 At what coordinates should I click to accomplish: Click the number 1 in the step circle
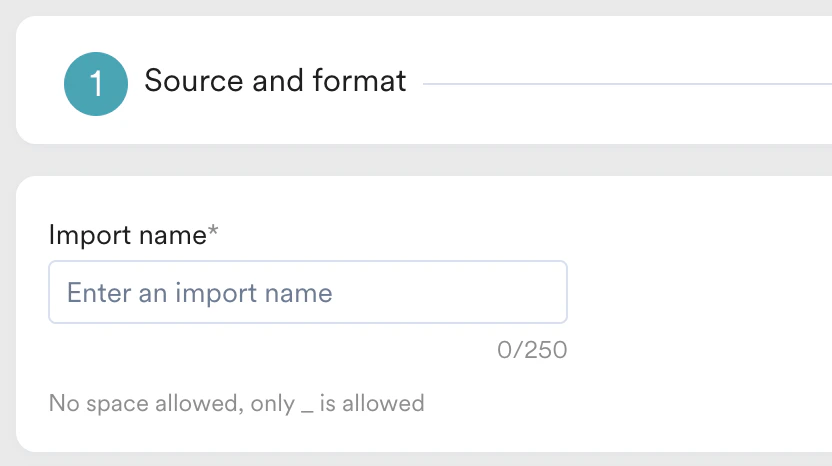click(x=96, y=85)
